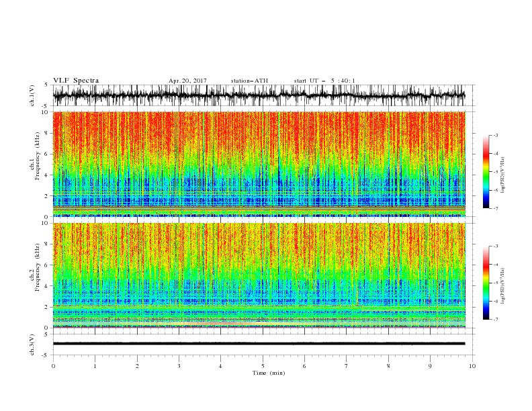Image resolution: width=532 pixels, height=411 pixels.
Task: Click the "-5" voltage tick of the ch.3(V) panel
Action: [46, 355]
